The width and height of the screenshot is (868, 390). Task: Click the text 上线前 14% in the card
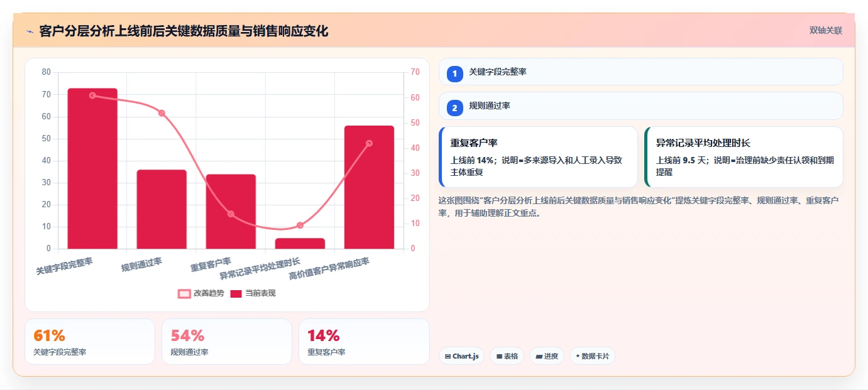472,160
